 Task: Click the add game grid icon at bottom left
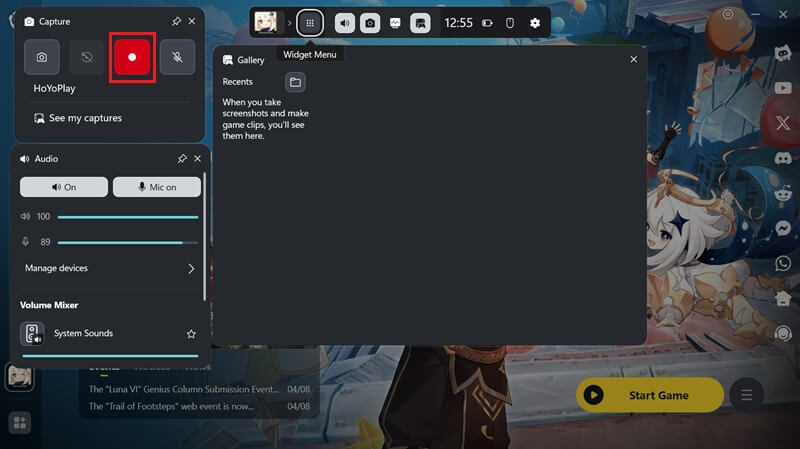pos(20,422)
